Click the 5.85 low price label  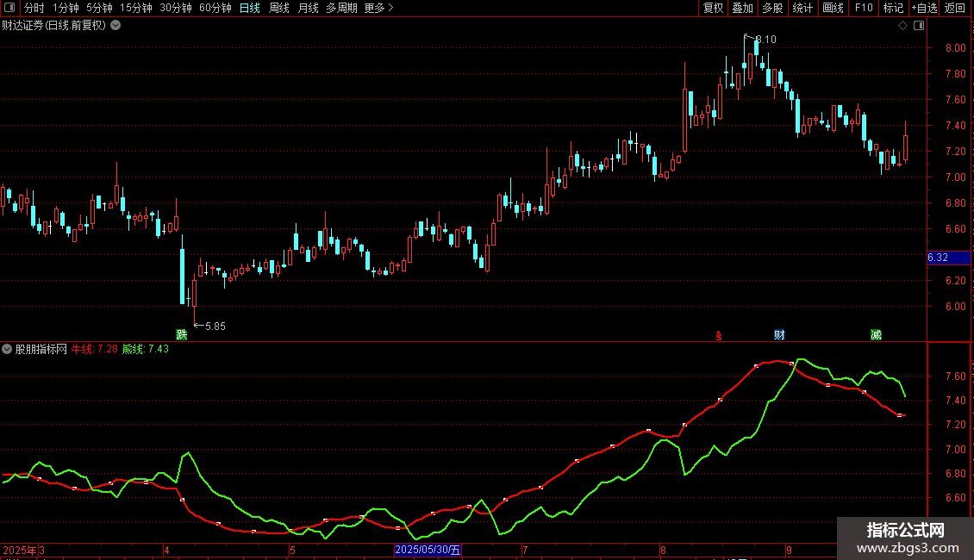(215, 326)
